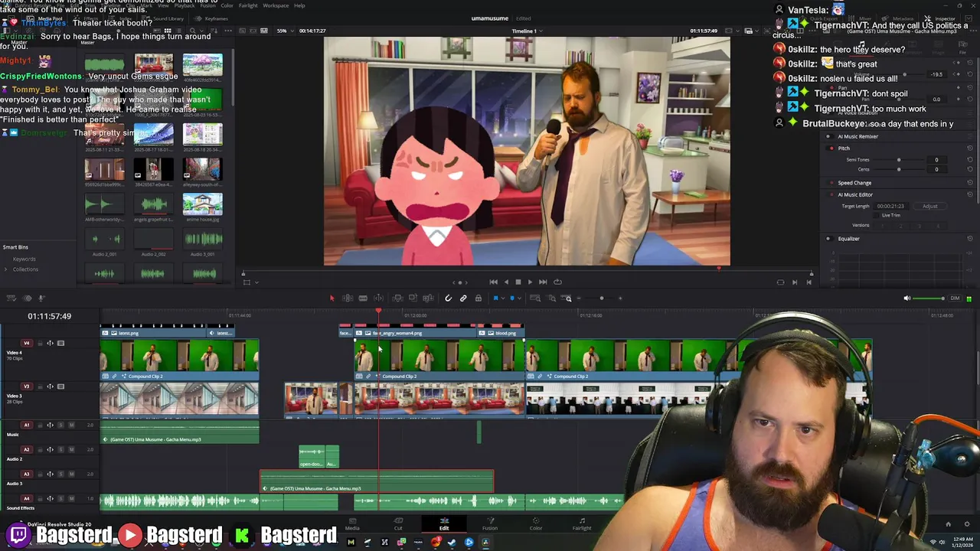Solo the A2 Audio 2 track
Viewport: 980px width, 551px height.
point(61,449)
